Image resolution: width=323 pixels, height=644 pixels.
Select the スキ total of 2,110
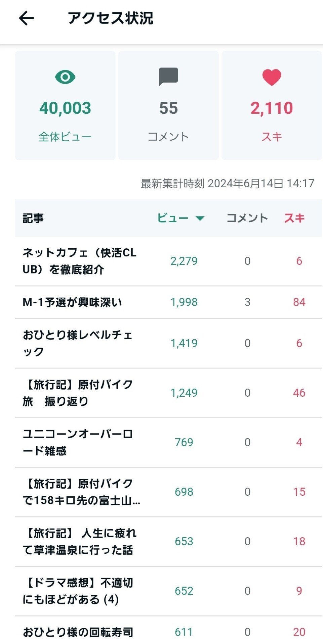click(272, 108)
